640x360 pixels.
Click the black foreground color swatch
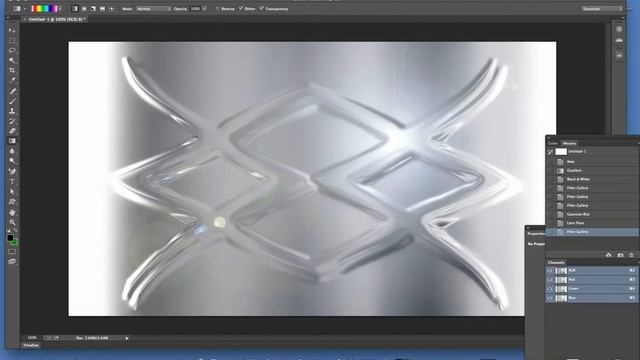[10, 238]
